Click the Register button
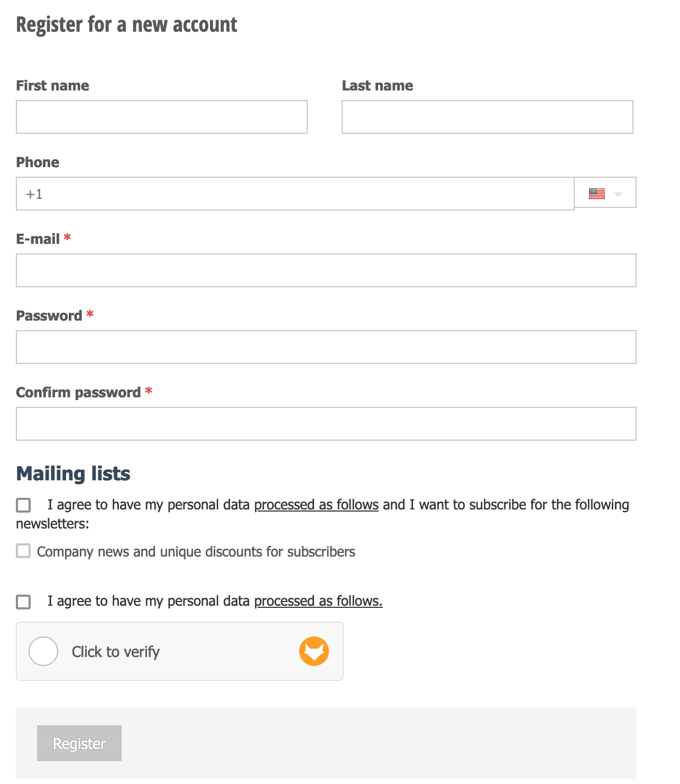The width and height of the screenshot is (680, 784). pos(79,743)
